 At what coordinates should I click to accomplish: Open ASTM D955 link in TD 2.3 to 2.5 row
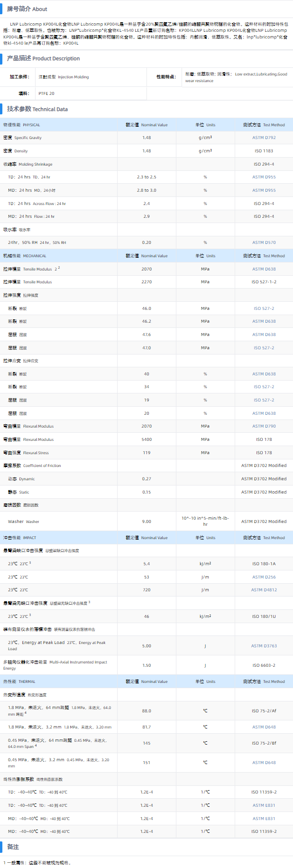(x=264, y=177)
